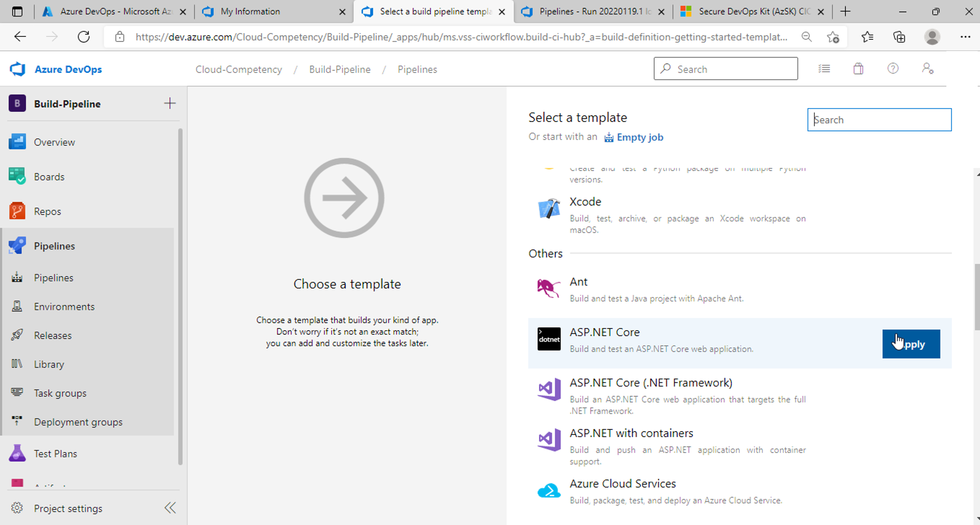Open browser Settings and more menu
The image size is (980, 525).
(965, 37)
